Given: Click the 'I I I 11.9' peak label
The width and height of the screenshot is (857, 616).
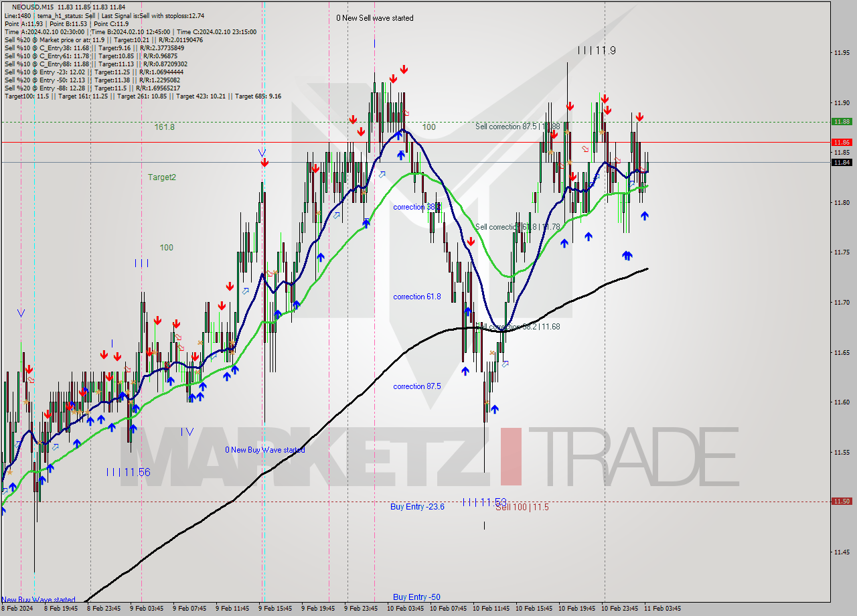Looking at the screenshot, I should click(597, 50).
